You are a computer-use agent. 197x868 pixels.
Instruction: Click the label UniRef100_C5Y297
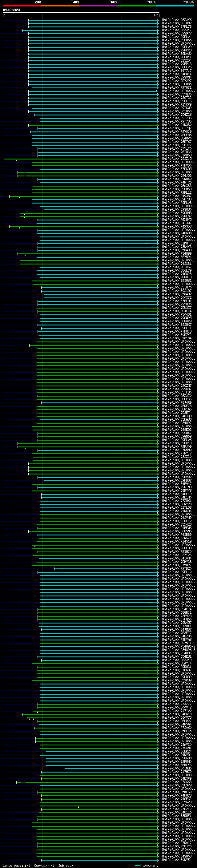[177, 81]
